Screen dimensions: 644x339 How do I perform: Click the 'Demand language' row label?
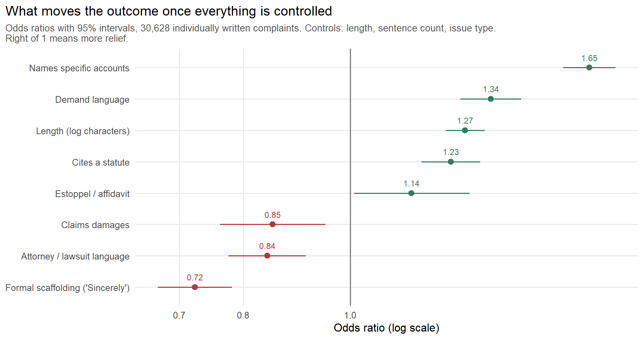tap(92, 100)
